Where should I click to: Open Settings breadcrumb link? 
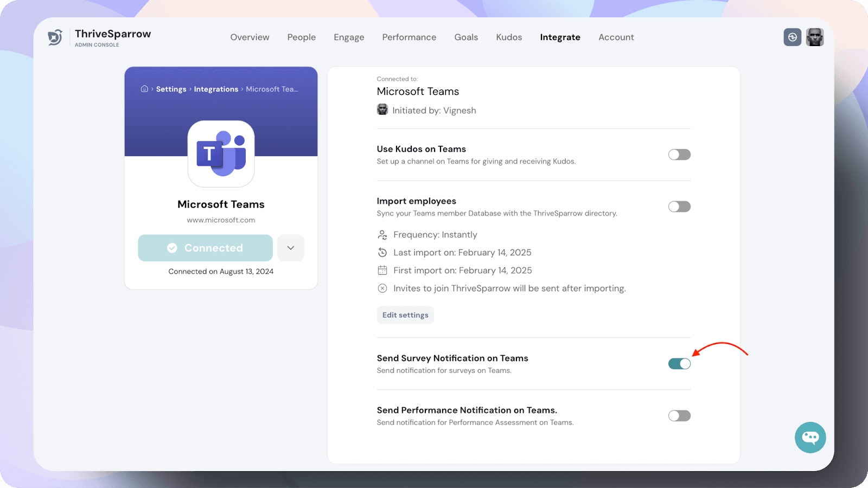171,89
